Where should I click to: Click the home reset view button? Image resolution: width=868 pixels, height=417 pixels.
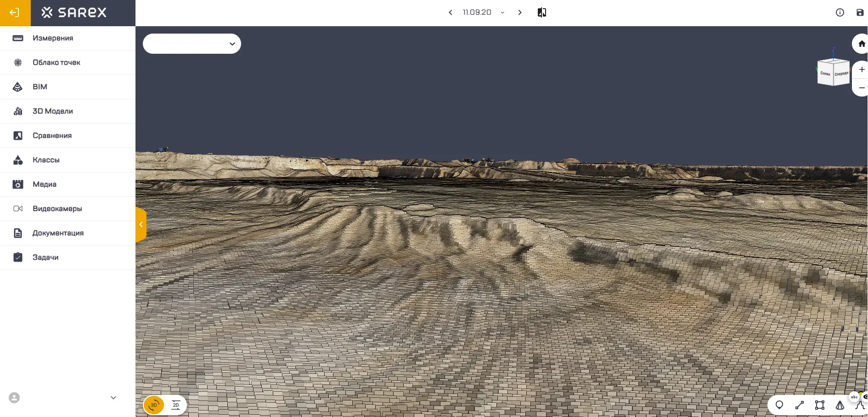862,44
